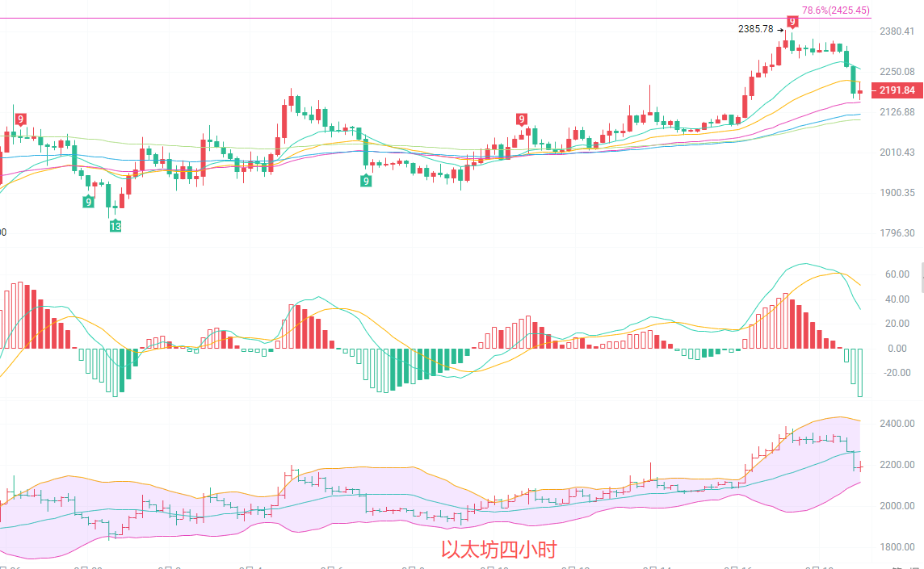Click the red 9 marker beside 2385.78 label
The image size is (924, 569).
point(792,21)
